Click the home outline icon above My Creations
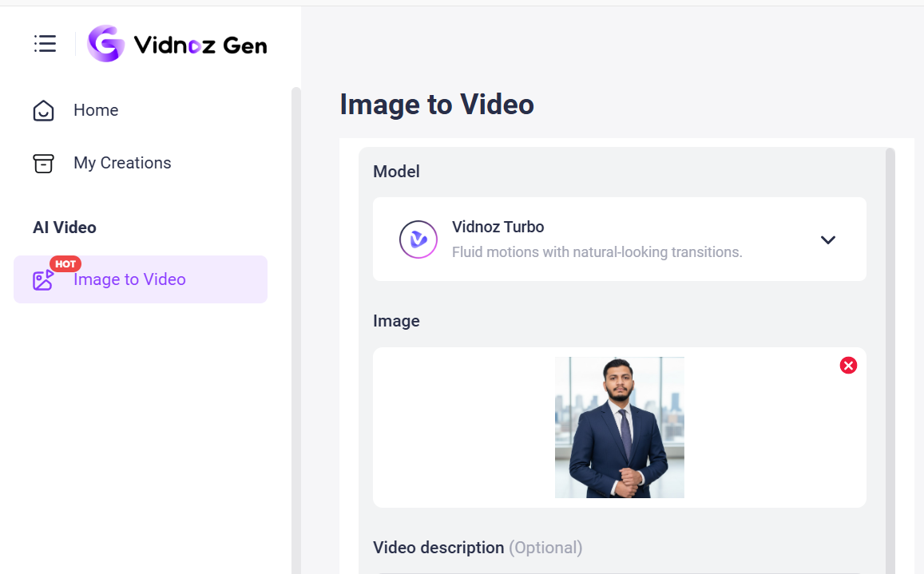 [x=43, y=110]
